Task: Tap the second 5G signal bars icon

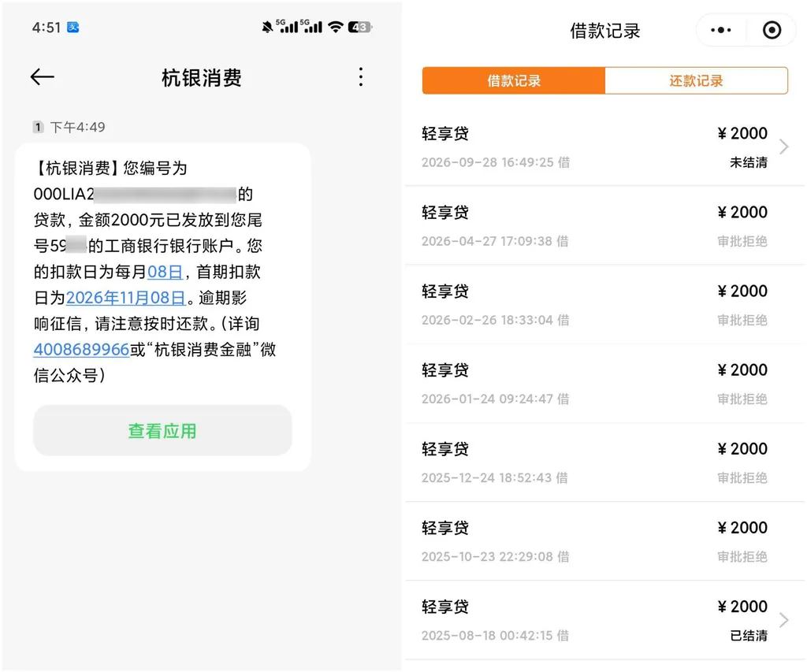Action: [311, 26]
